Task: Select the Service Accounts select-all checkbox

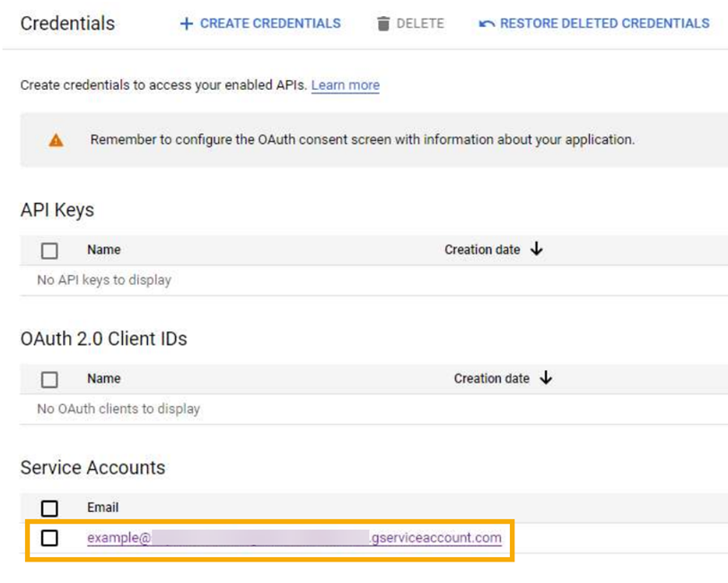Action: (x=49, y=508)
